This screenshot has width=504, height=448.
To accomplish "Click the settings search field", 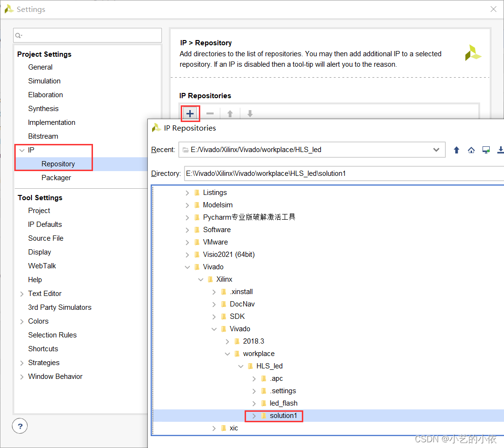I will (87, 35).
